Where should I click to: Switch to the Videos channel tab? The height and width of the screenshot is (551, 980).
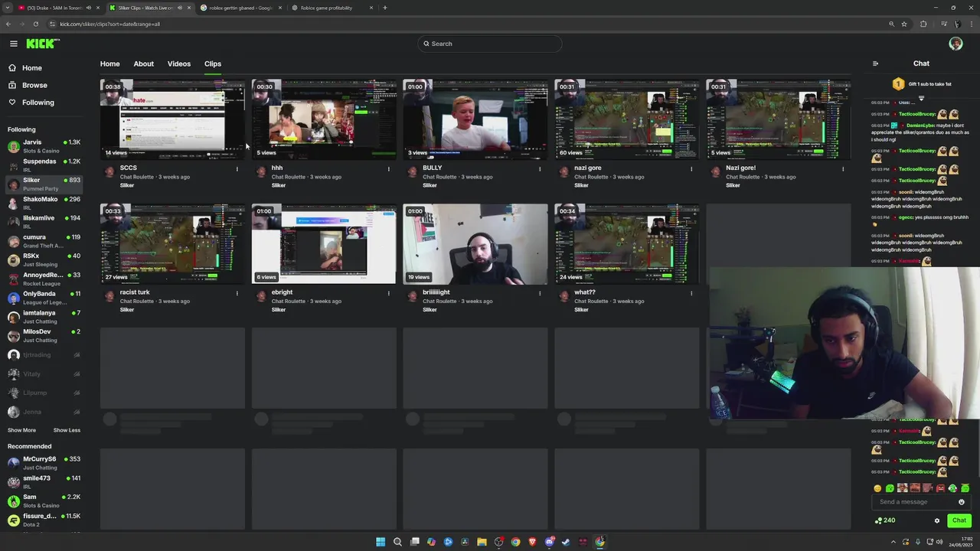[179, 64]
